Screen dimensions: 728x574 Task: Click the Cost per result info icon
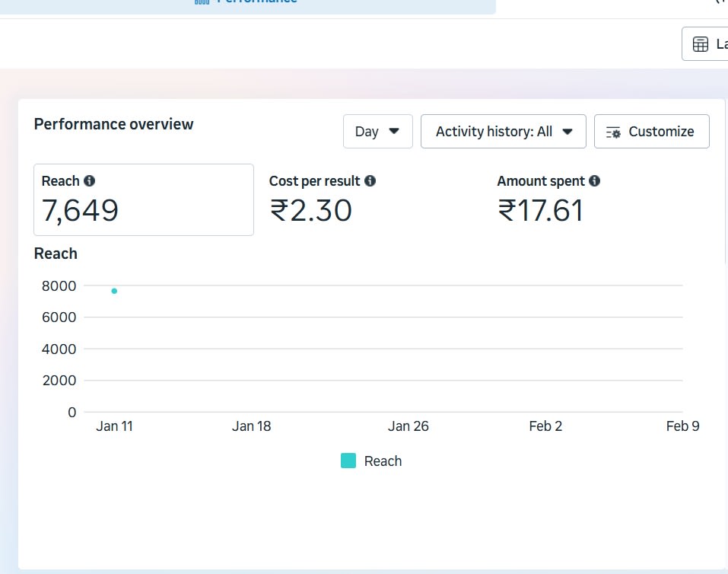[370, 181]
